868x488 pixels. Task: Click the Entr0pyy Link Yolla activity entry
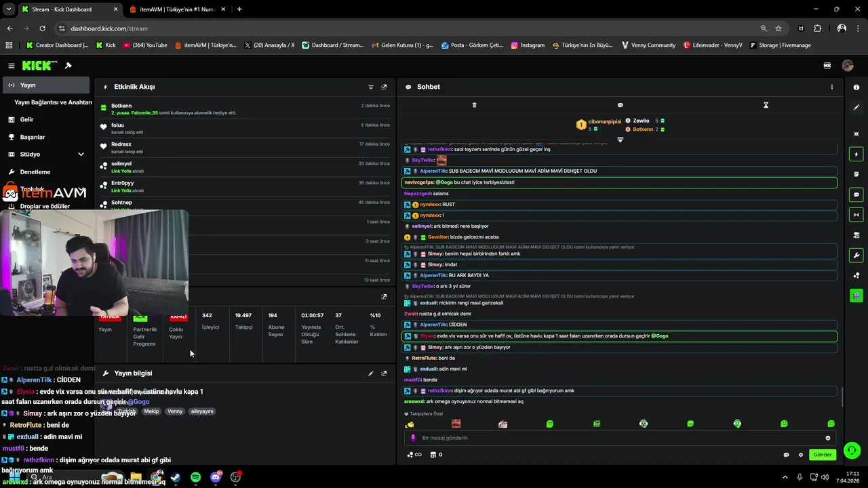coord(245,186)
